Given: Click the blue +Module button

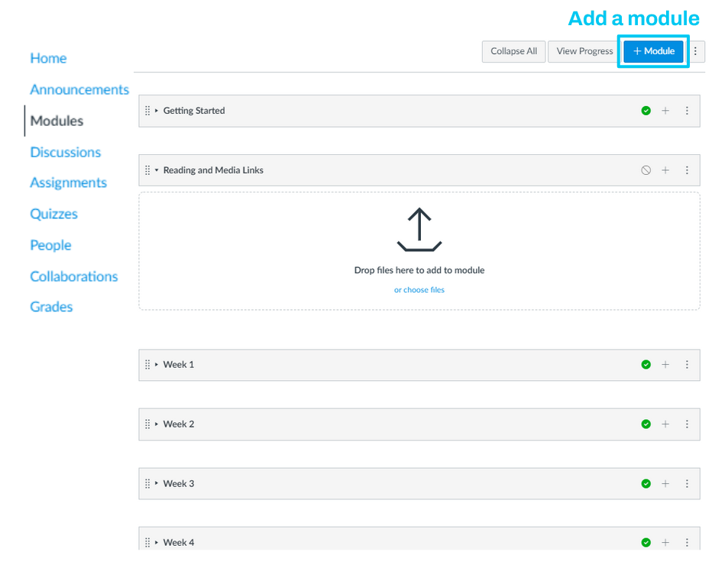Looking at the screenshot, I should click(654, 51).
